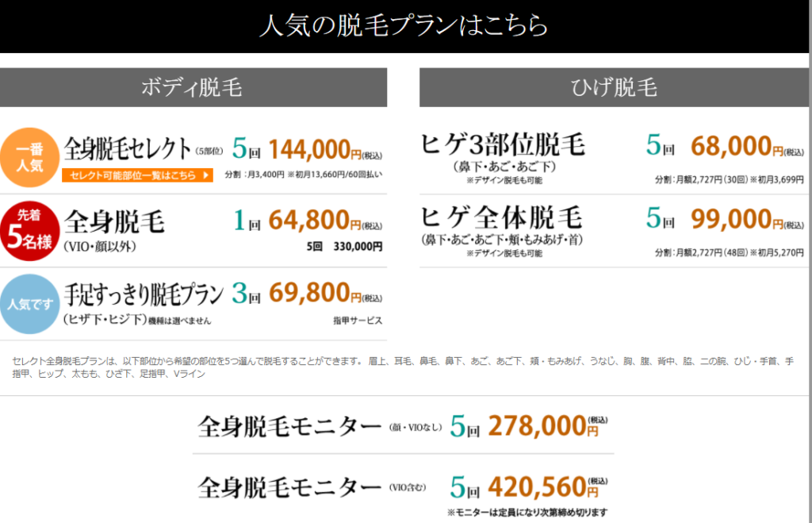Click the 144,000円 price
Viewport: 812px width, 523px height.
[x=324, y=150]
